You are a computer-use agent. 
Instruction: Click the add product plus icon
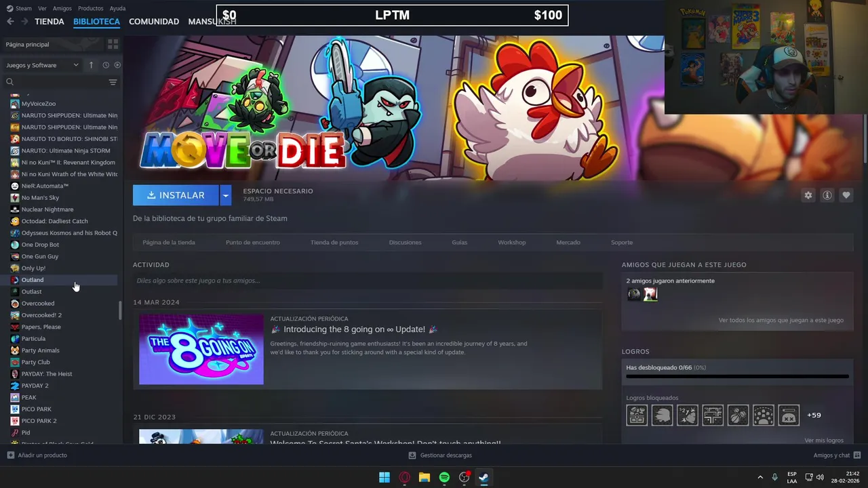click(10, 455)
